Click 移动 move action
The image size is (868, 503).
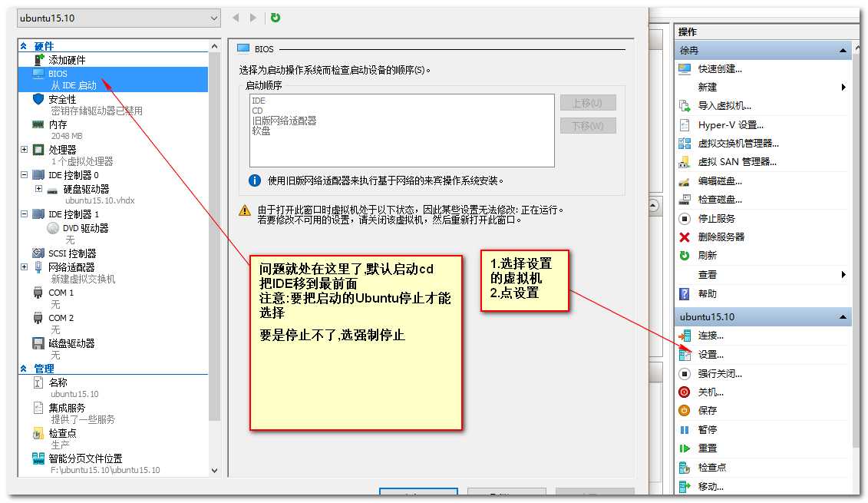(x=710, y=486)
